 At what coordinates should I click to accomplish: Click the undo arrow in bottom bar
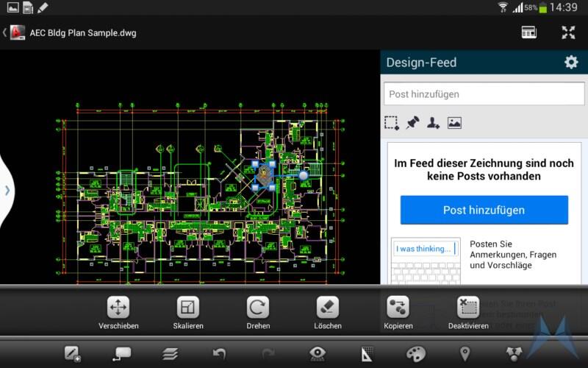219,354
